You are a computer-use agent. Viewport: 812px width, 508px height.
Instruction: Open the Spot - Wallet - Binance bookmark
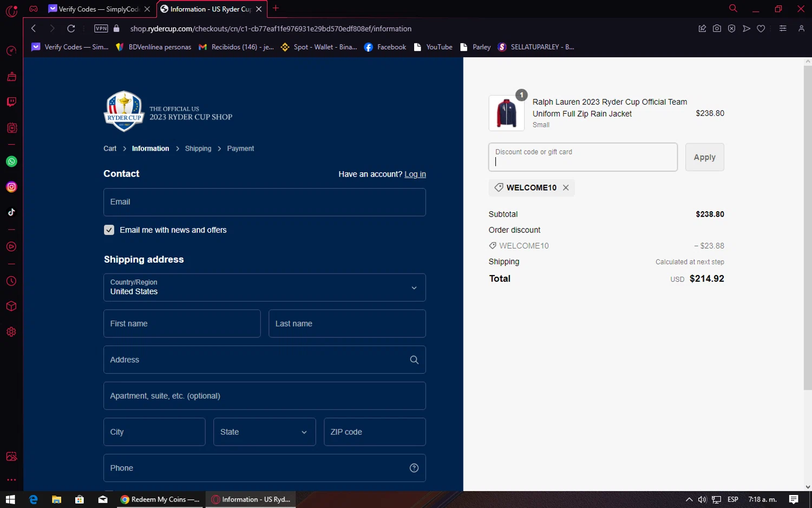[x=319, y=47]
